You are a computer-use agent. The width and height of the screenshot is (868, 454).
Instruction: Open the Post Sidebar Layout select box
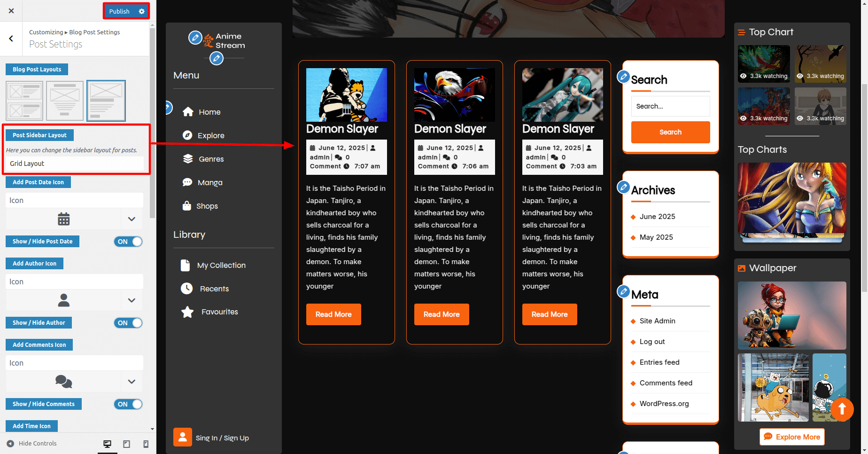pos(75,164)
